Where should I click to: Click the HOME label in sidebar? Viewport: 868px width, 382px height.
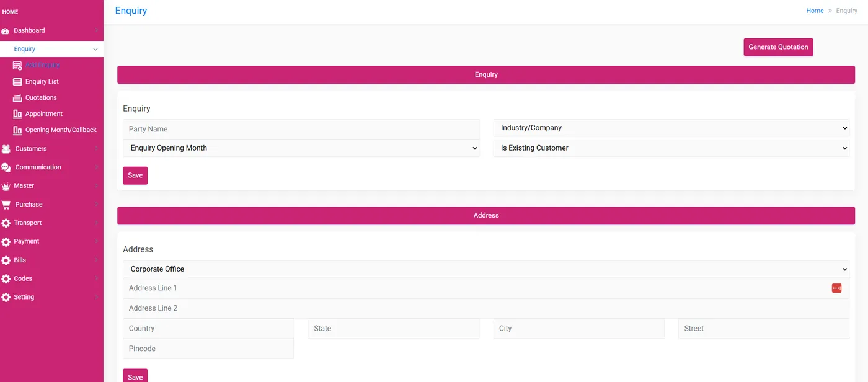(11, 12)
